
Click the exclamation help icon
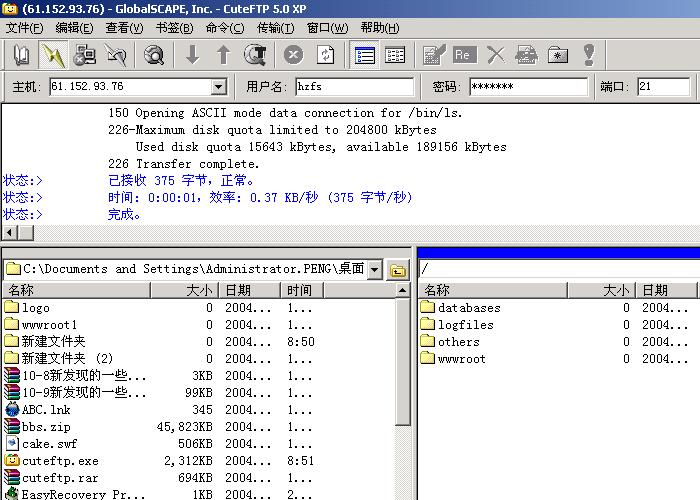point(589,55)
